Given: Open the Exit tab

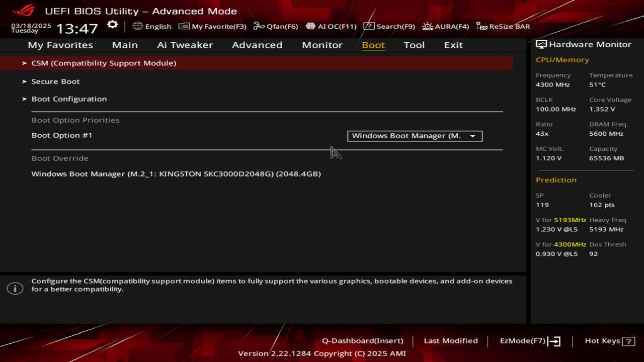Looking at the screenshot, I should (453, 45).
